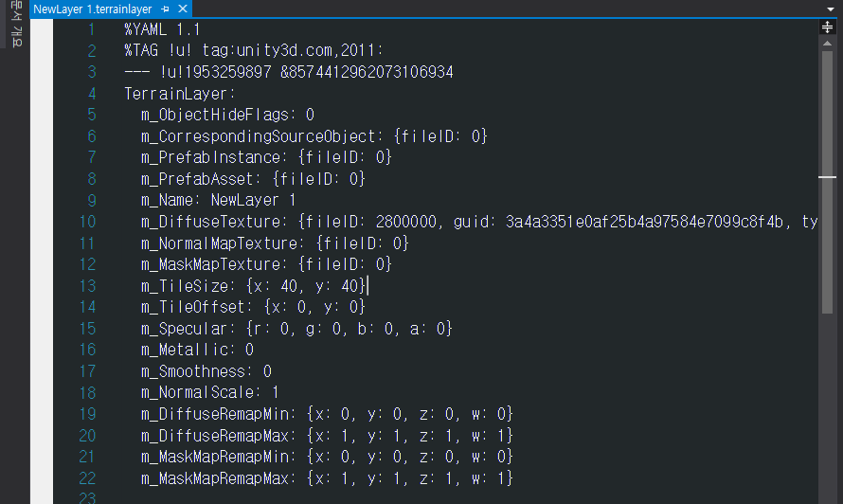Screen dimensions: 843x504
Task: Open the active documents dropdown arrow
Action: click(831, 9)
